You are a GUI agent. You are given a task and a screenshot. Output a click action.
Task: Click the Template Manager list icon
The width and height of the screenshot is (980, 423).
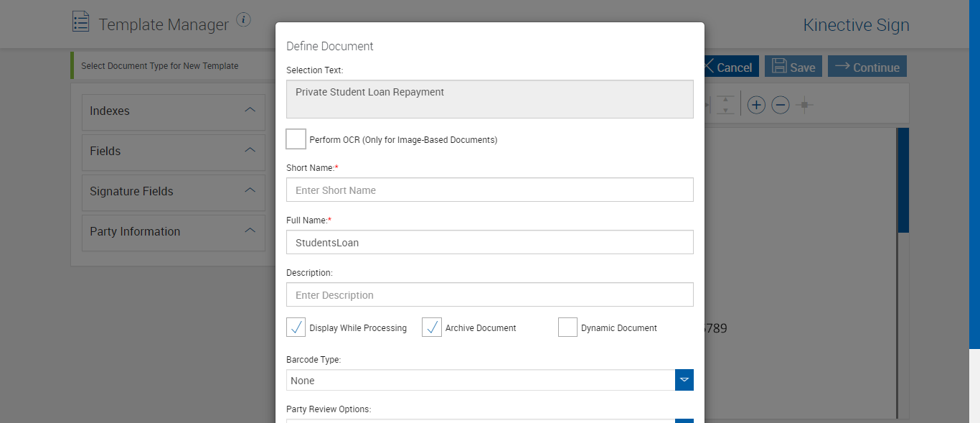(81, 22)
